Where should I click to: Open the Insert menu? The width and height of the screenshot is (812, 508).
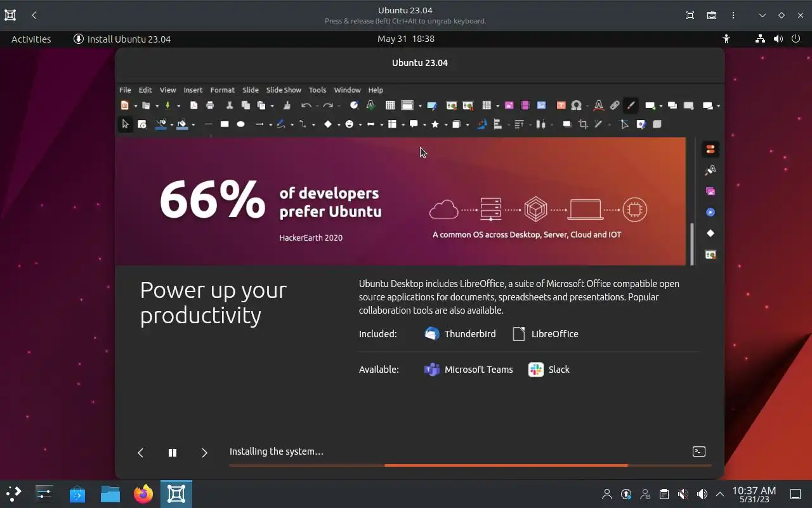(193, 90)
